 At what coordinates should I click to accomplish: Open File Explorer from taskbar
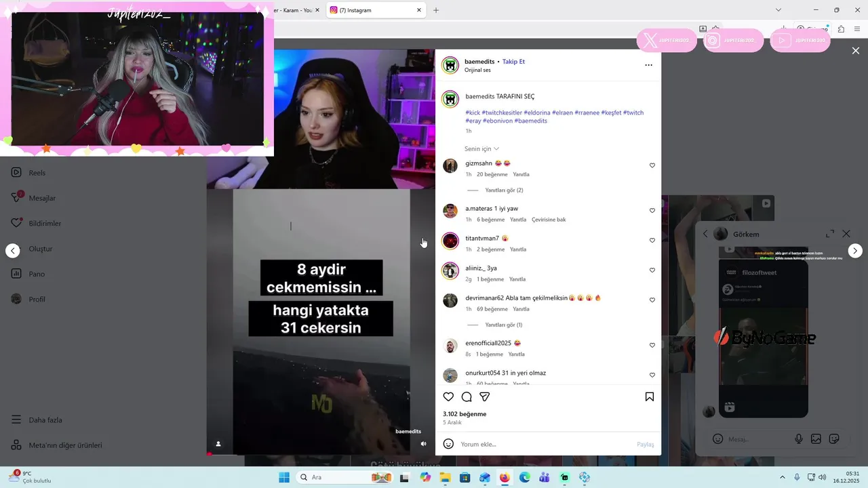(445, 477)
